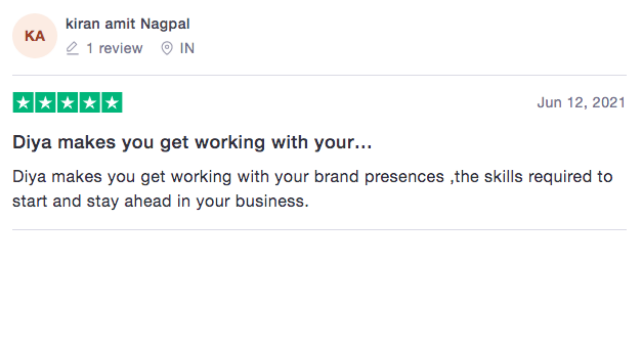Viewport: 644px width, 362px height.
Task: Click the word Diya in the review title
Action: click(x=32, y=143)
